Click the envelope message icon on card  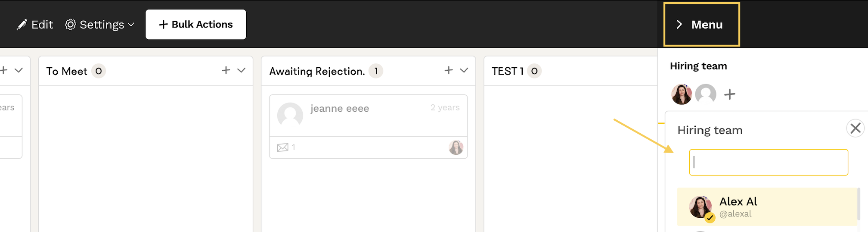pyautogui.click(x=283, y=148)
